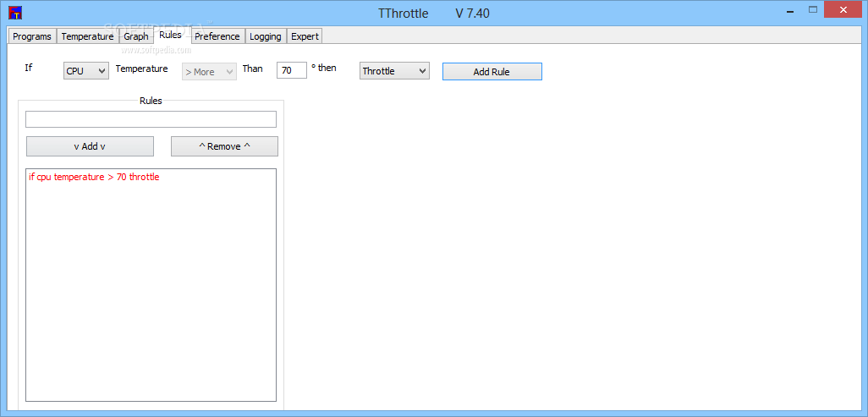
Task: Click the Add Rule button
Action: 492,71
